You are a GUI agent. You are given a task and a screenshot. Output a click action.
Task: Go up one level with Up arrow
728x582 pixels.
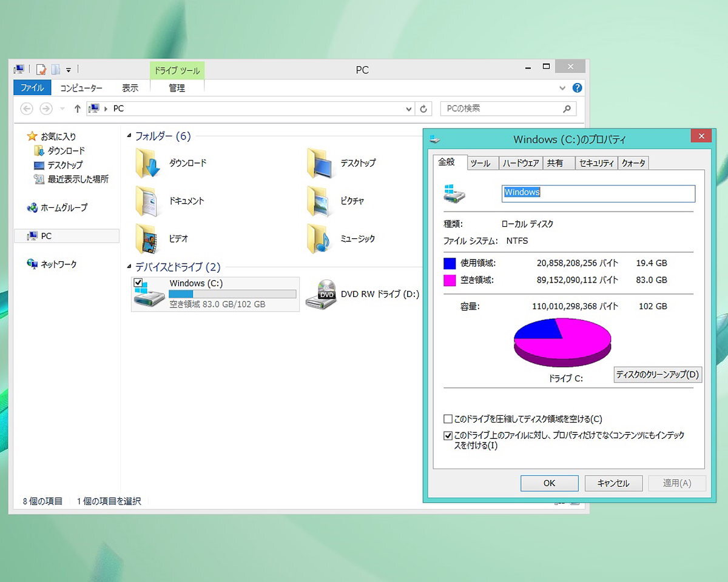77,109
